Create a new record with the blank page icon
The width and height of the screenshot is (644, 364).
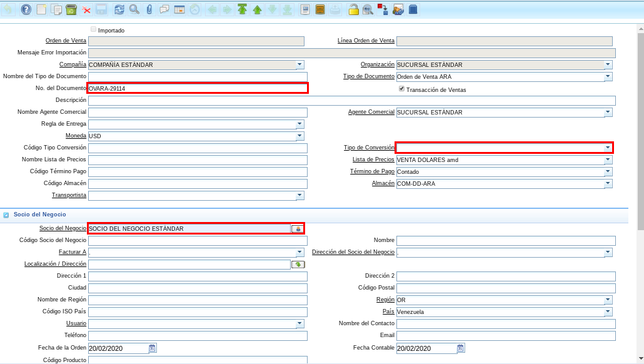41,9
